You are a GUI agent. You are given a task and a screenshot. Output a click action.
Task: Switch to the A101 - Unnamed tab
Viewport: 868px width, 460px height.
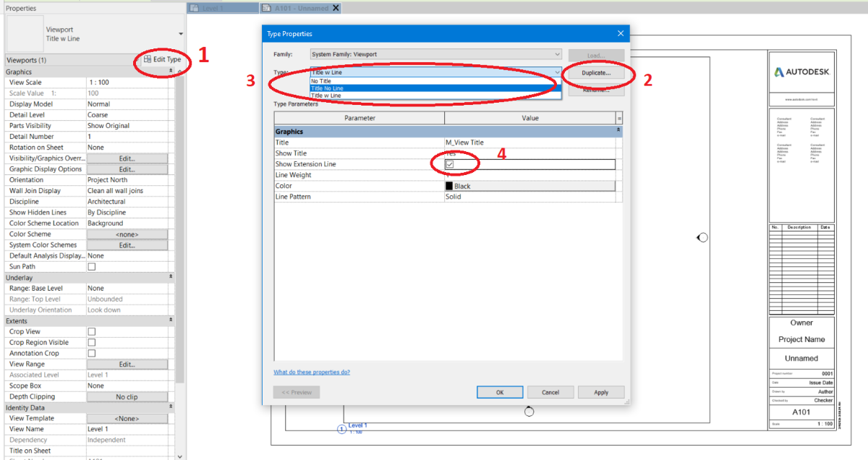[302, 8]
